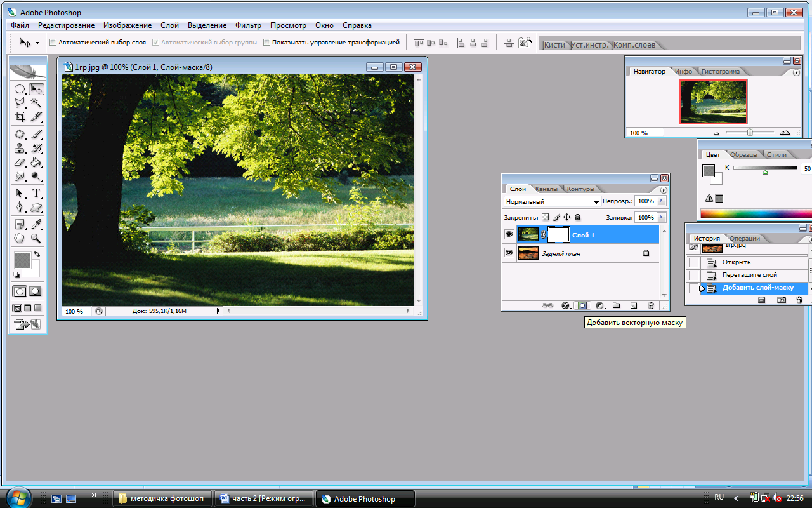Swap foreground and background colors arrow
The width and height of the screenshot is (812, 508).
36,254
